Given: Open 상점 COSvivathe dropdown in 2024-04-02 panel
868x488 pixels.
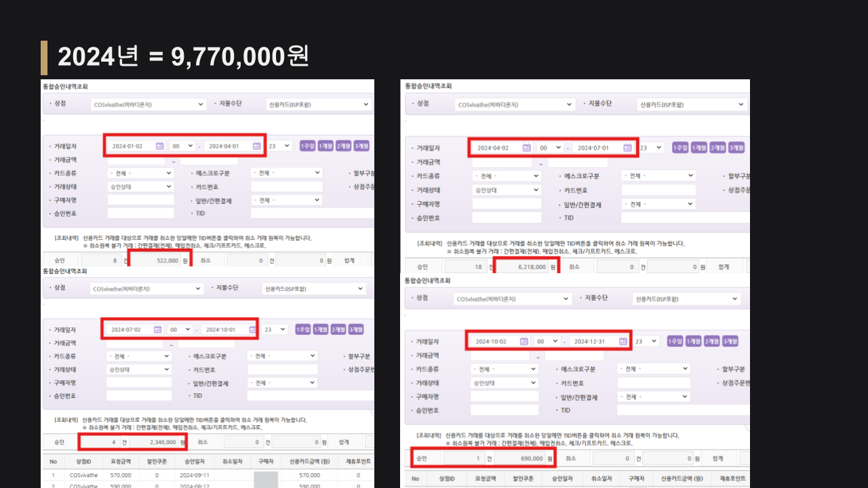Looking at the screenshot, I should [515, 105].
